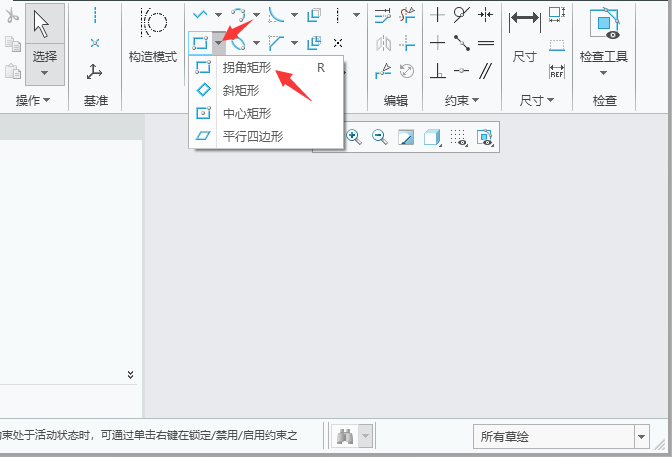This screenshot has height=457, width=672.
Task: Choose 中心矩形 from the rectangle menu
Action: tap(266, 114)
